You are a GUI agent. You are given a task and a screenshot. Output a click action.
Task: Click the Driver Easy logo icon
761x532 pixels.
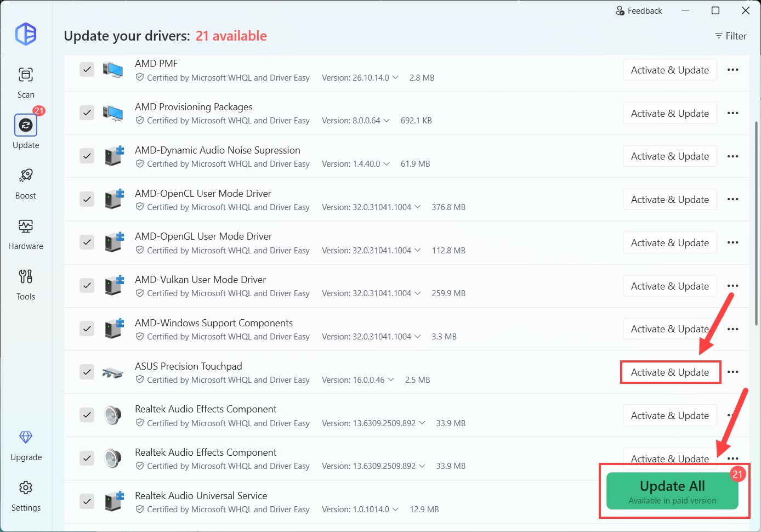click(26, 33)
